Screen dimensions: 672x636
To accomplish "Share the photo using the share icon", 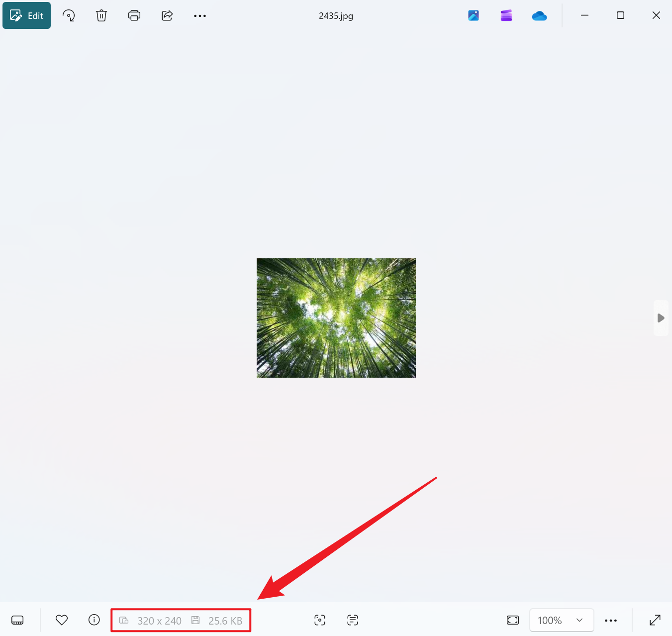I will (167, 16).
